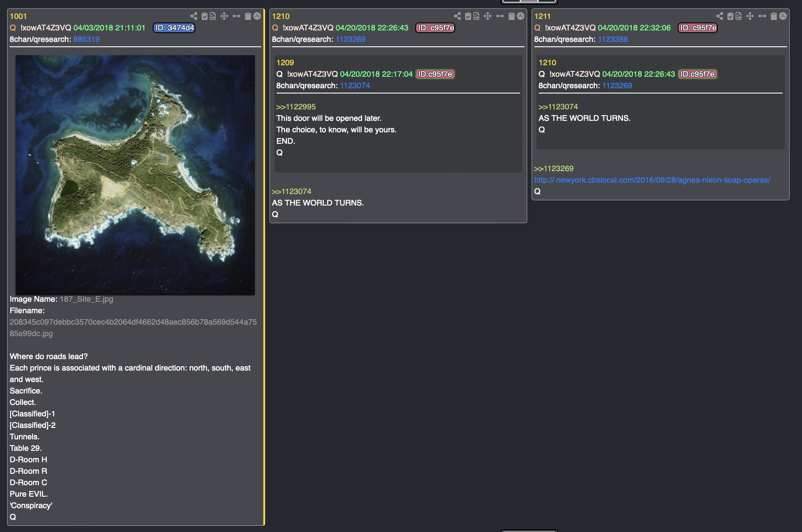Click post number 1211
The height and width of the screenshot is (532, 802).
click(x=543, y=16)
